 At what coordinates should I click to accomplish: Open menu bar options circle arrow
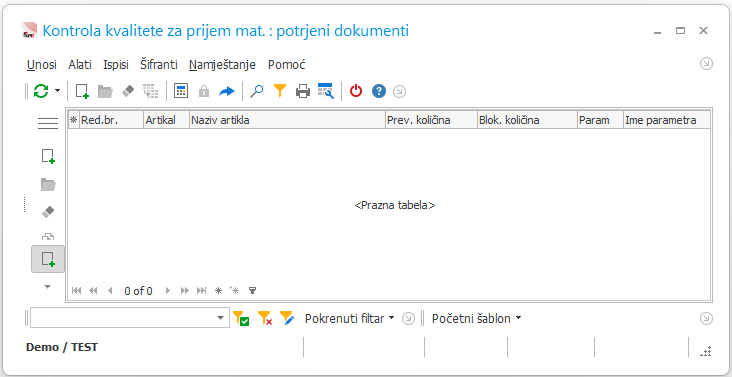pyautogui.click(x=706, y=63)
